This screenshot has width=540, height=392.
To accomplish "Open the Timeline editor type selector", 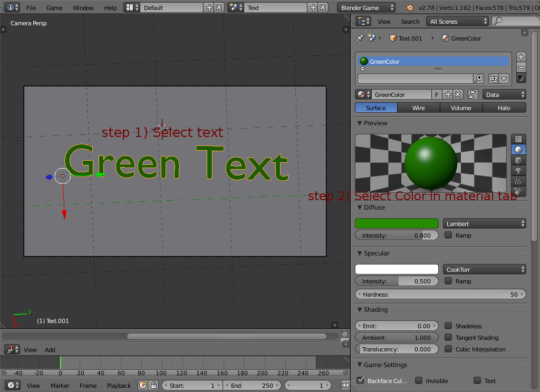I will (12, 385).
